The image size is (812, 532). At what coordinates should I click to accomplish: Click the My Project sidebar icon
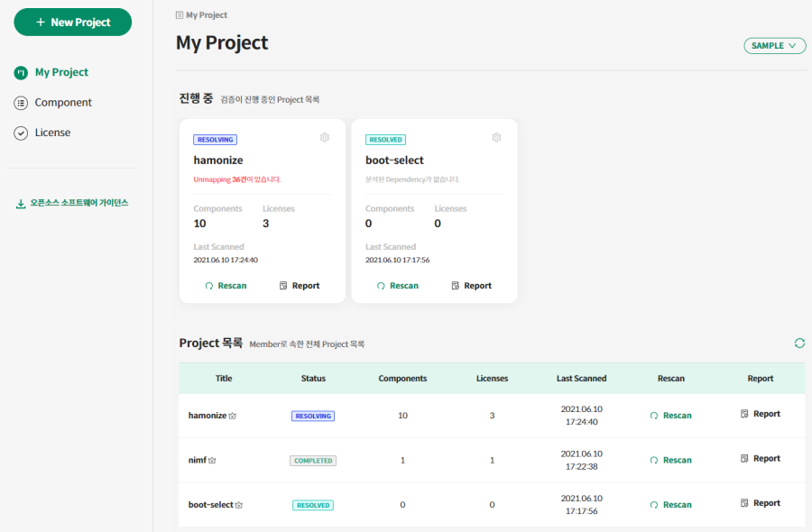point(21,73)
